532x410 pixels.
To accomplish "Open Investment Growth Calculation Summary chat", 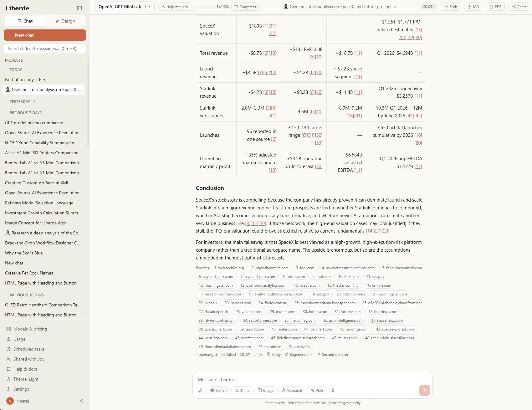I will tap(43, 213).
